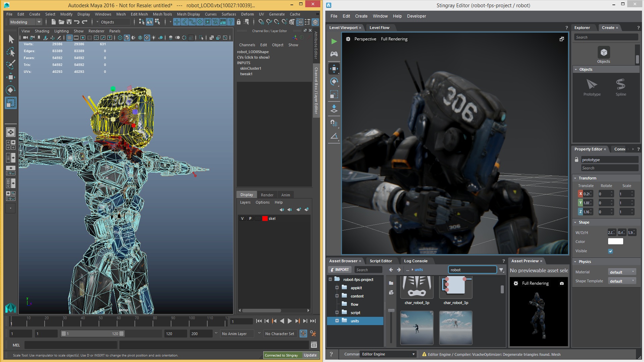Click the Update button in Maya
Viewport: 644px width, 362px height.
pyautogui.click(x=310, y=355)
